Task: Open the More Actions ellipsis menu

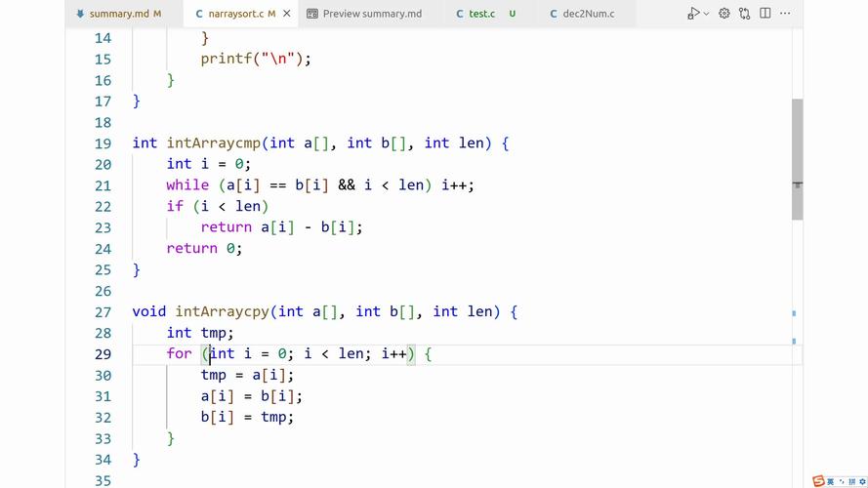Action: point(785,14)
